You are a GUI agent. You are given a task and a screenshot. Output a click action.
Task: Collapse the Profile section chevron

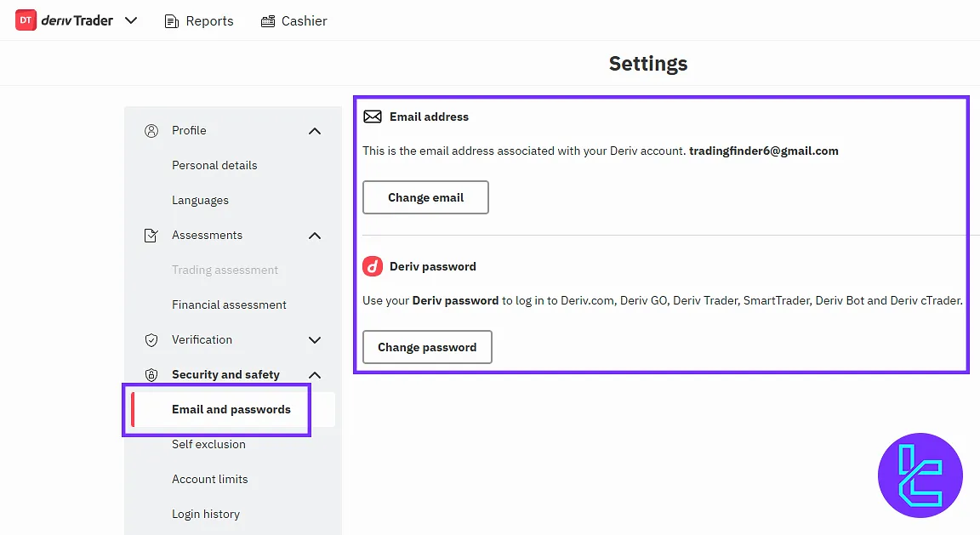tap(315, 131)
